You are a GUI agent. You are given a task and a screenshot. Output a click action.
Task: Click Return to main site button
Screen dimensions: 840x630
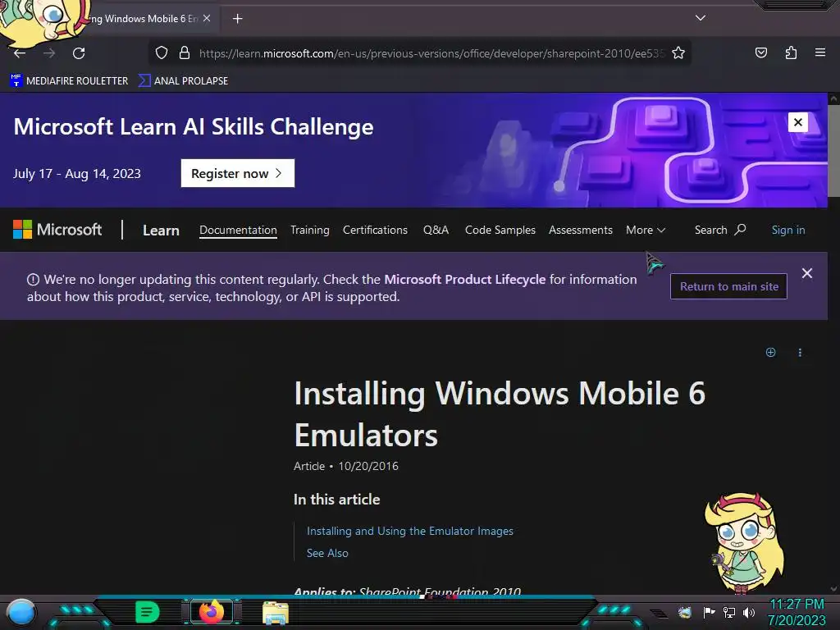[x=728, y=286]
